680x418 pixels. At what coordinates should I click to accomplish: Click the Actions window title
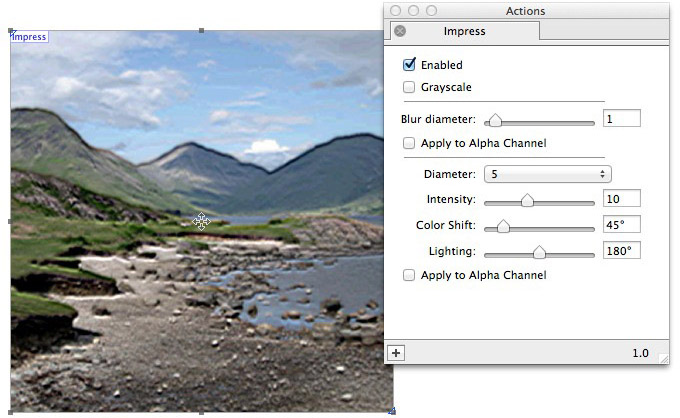(x=525, y=11)
